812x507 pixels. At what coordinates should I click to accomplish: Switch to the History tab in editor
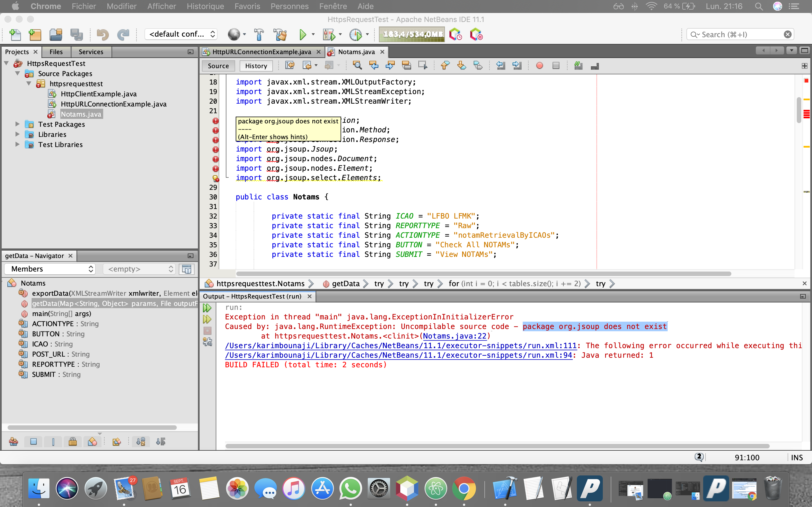(x=256, y=65)
